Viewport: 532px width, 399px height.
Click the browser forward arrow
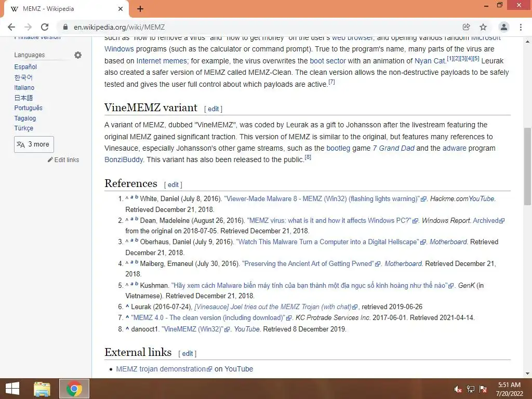28,27
